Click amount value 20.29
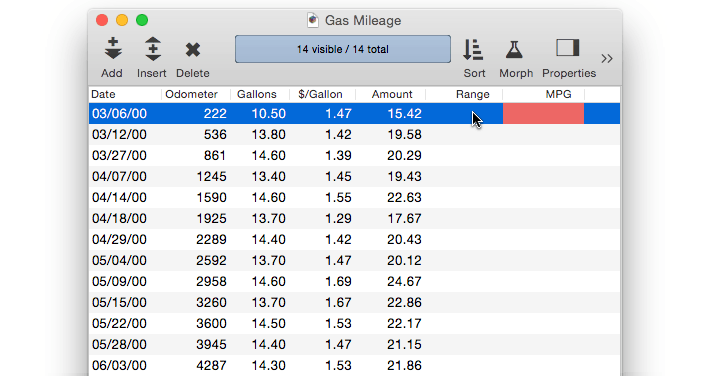 (404, 155)
